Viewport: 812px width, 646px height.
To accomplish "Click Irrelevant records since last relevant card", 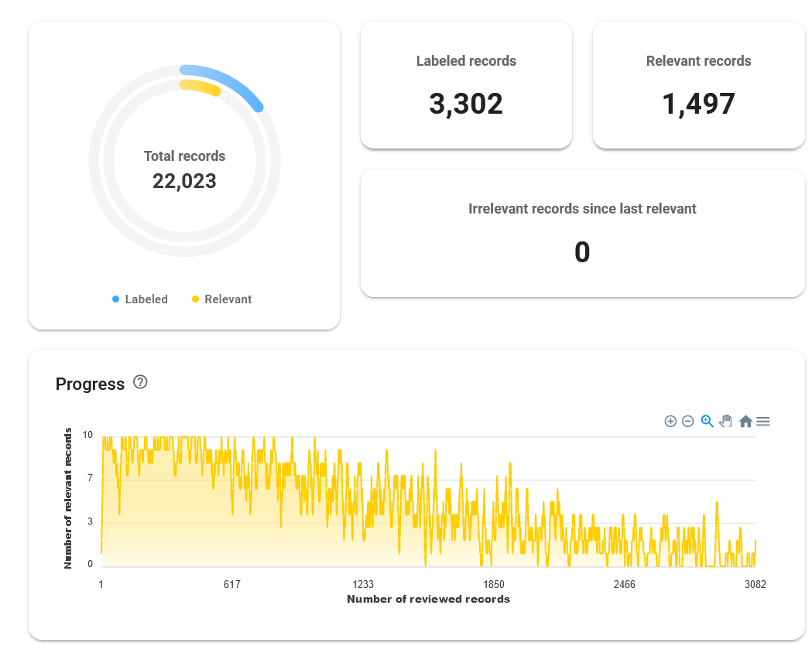I will pos(583,234).
